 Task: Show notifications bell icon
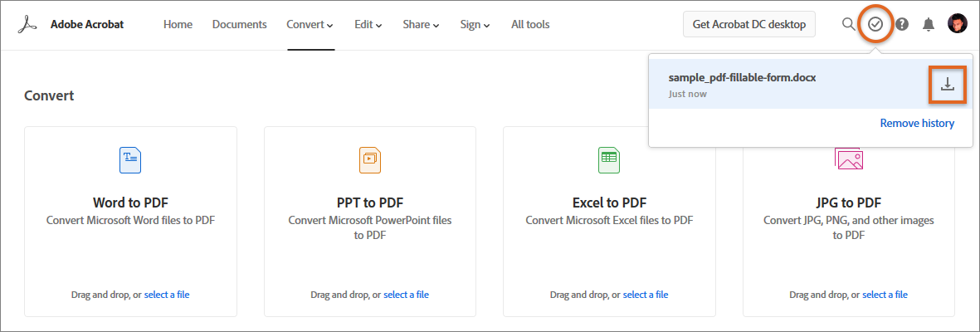coord(929,24)
